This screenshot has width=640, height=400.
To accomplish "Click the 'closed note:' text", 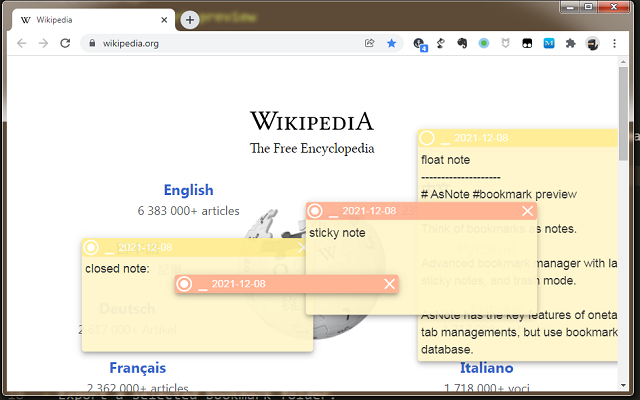I will point(118,269).
